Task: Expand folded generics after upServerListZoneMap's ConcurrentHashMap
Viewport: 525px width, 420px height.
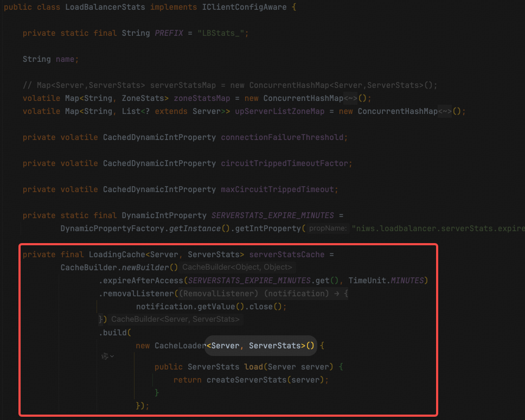Action: click(445, 111)
